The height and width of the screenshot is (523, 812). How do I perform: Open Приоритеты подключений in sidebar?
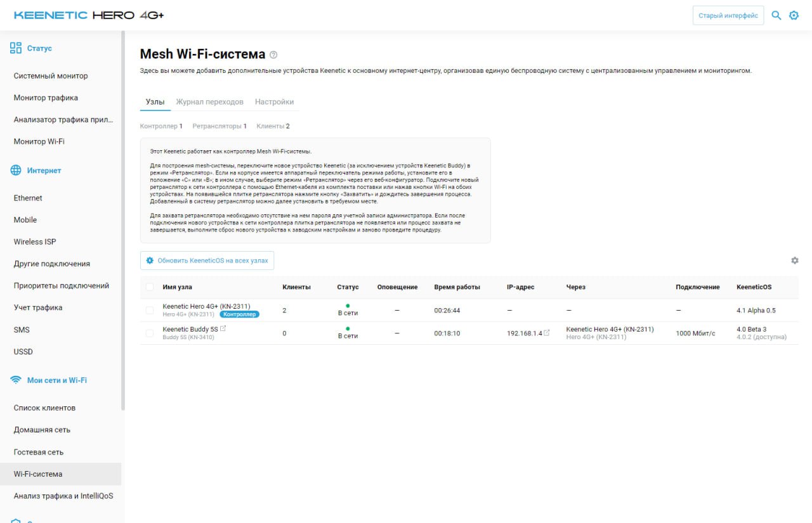[x=62, y=286]
